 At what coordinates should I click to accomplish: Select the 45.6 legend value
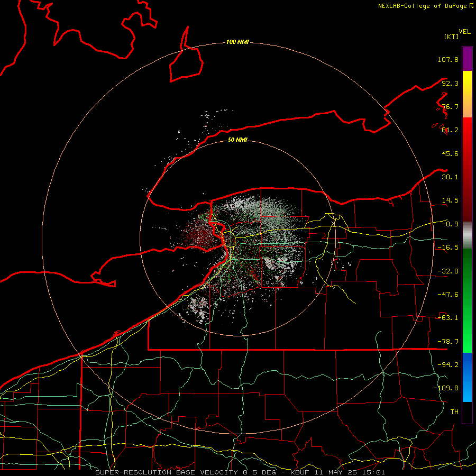[x=450, y=153]
